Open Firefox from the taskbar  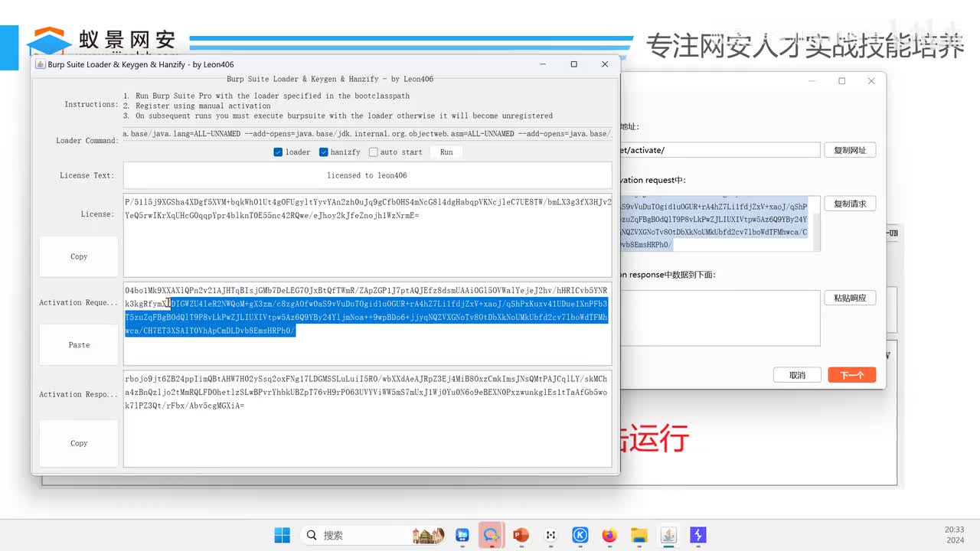[609, 535]
